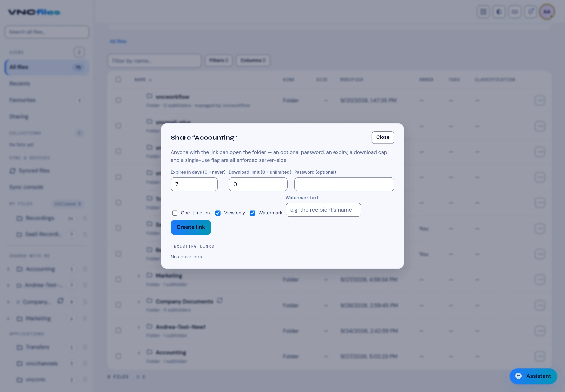Click the grid icon in the header
The image size is (565, 392).
483,12
